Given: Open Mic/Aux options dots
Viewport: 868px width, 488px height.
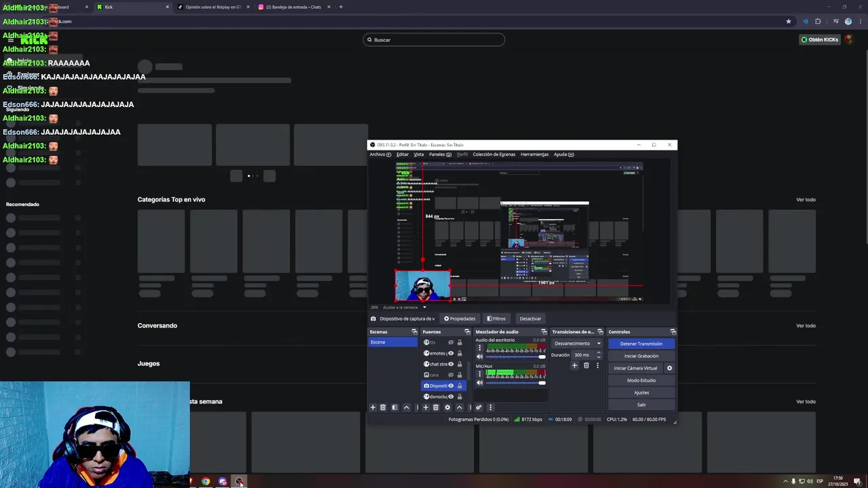Looking at the screenshot, I should coord(479,374).
